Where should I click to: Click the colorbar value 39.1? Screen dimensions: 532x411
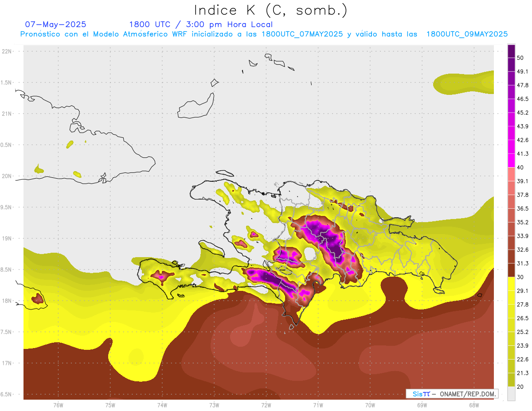pos(522,181)
